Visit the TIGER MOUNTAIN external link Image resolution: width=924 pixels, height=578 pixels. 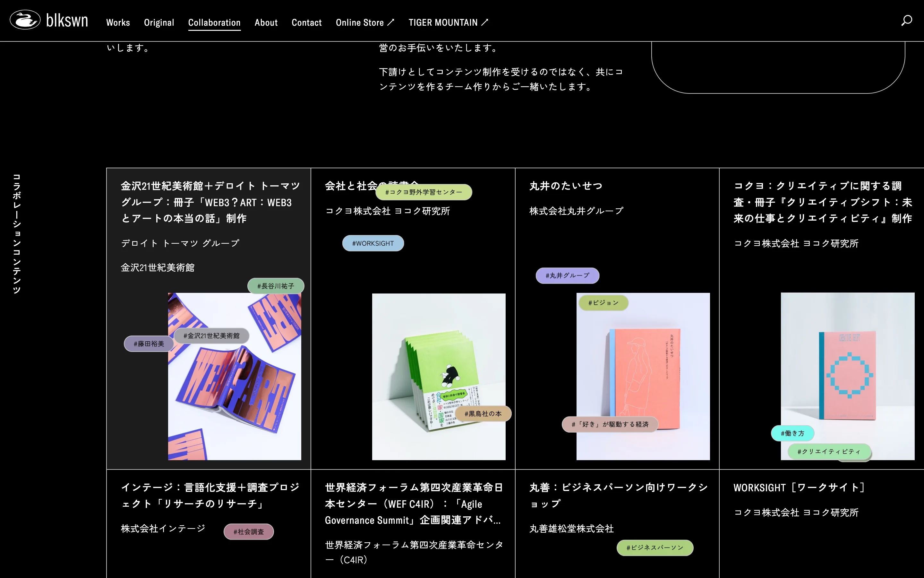448,22
